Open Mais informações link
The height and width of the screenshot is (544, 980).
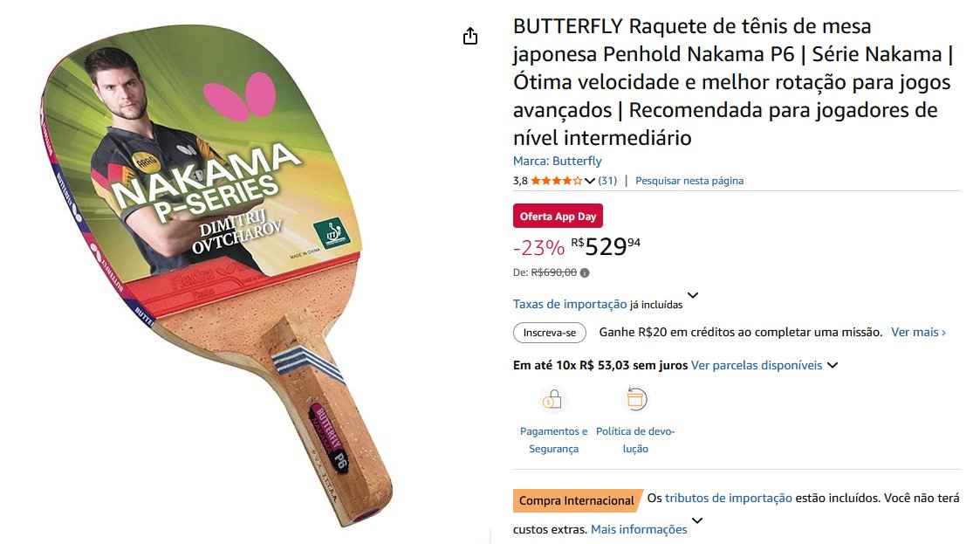pyautogui.click(x=639, y=529)
